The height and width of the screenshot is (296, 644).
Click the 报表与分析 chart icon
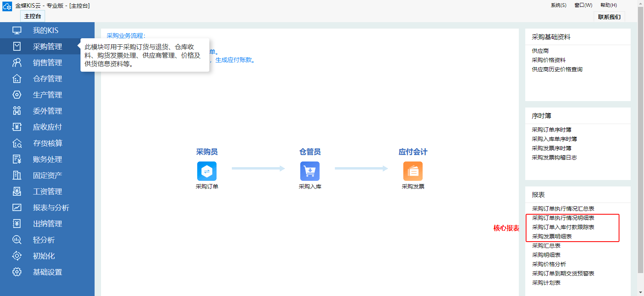click(17, 207)
